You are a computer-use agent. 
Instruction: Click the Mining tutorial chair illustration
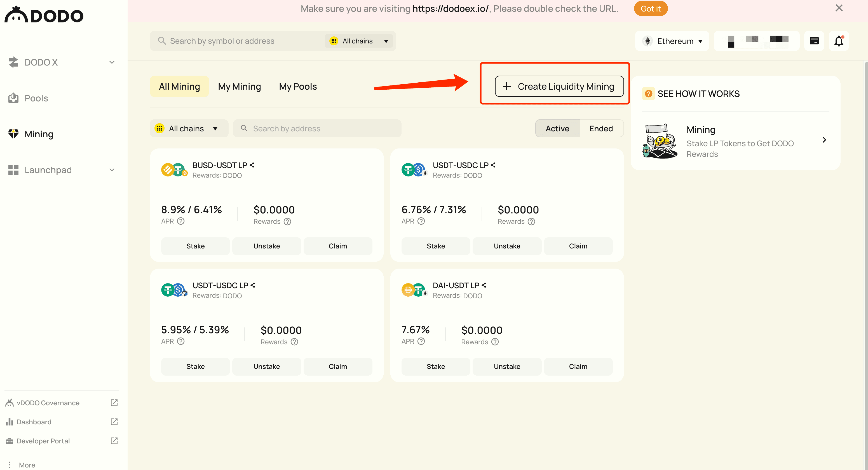[660, 141]
